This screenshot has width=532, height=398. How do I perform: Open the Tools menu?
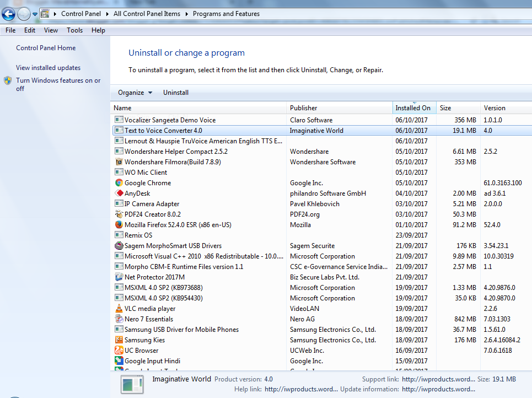[74, 30]
